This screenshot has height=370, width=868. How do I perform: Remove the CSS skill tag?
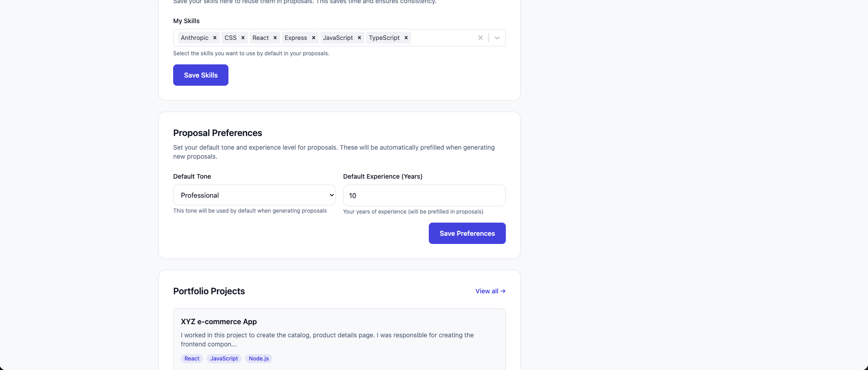coord(243,38)
